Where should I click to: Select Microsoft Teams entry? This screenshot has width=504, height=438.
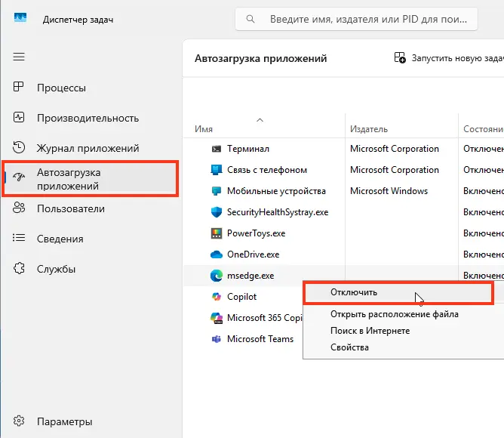click(260, 339)
